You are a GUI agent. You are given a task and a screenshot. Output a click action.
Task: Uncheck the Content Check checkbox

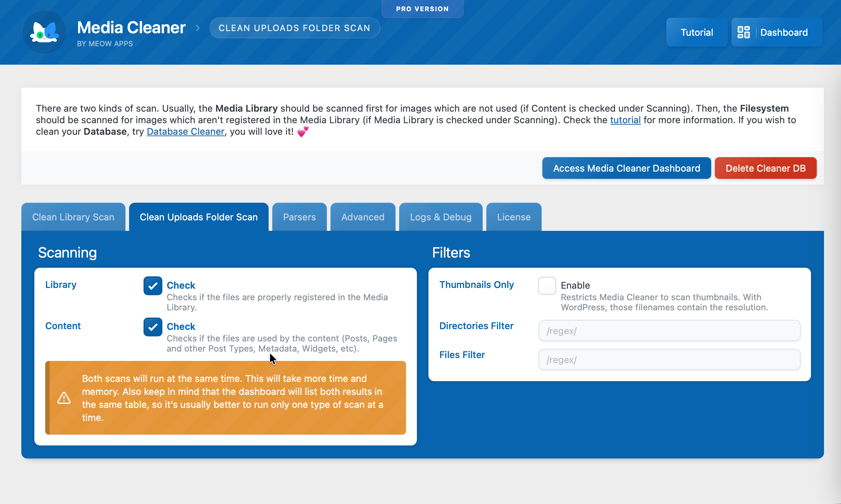point(153,327)
